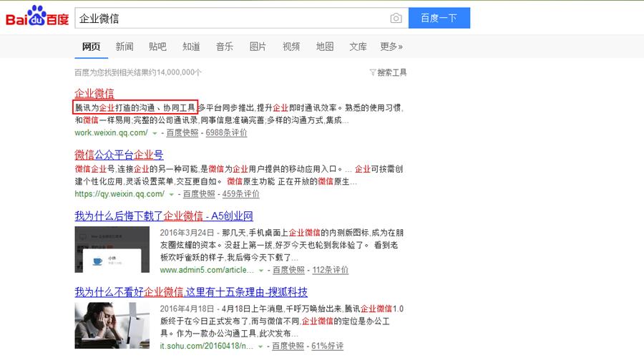Select the 网页 tab
Screen dimensions: 644x358
coord(91,47)
